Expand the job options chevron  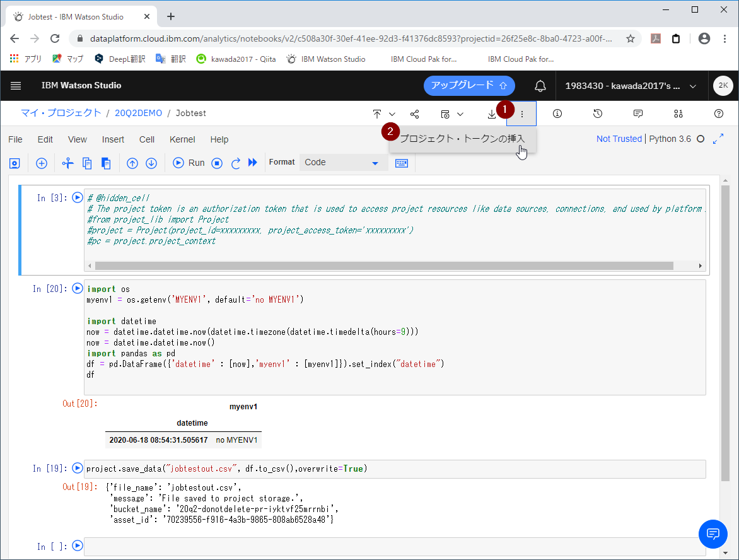pos(460,114)
